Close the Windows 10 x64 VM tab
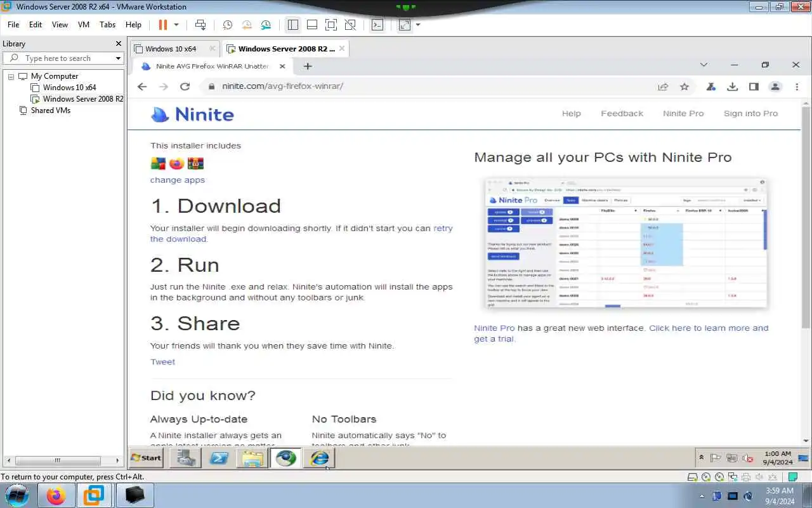 (x=213, y=48)
